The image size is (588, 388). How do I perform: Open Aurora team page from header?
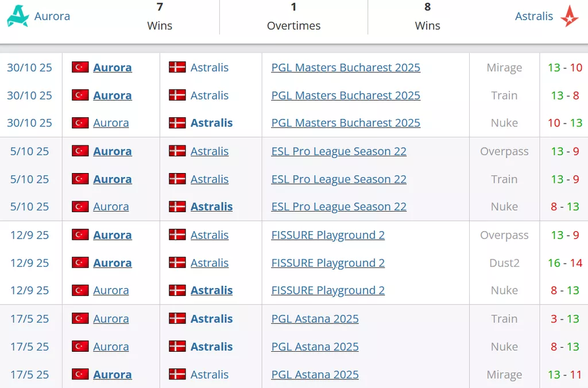52,16
